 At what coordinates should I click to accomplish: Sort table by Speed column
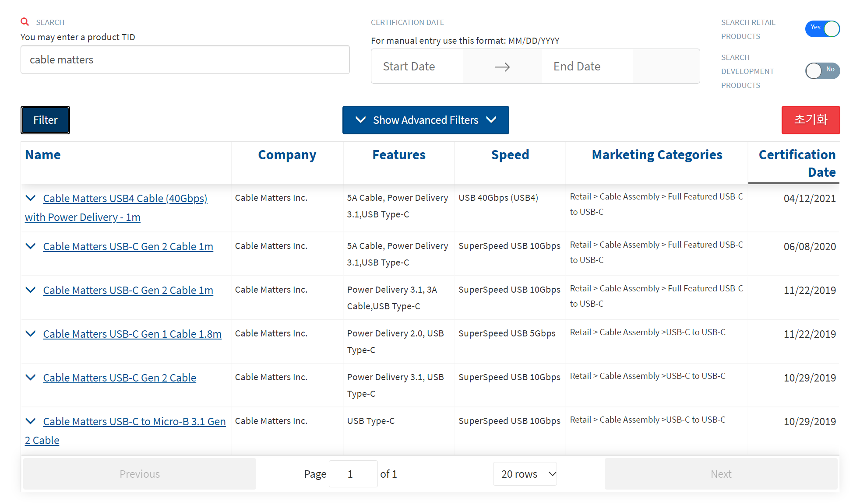(510, 155)
